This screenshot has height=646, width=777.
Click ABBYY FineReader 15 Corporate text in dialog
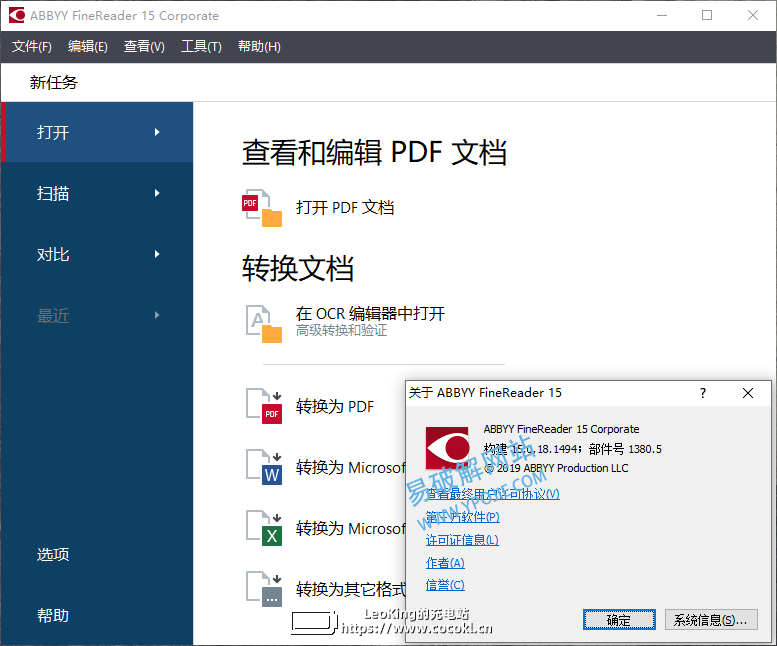(561, 429)
